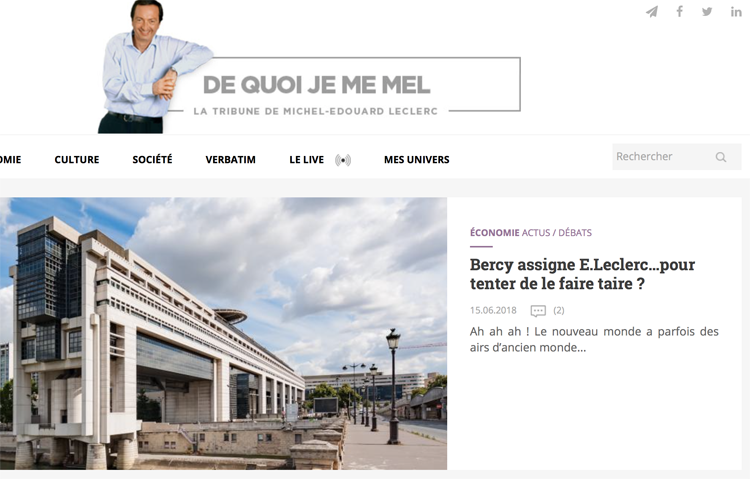Go to the Verbatim section
The height and width of the screenshot is (479, 750).
231,159
